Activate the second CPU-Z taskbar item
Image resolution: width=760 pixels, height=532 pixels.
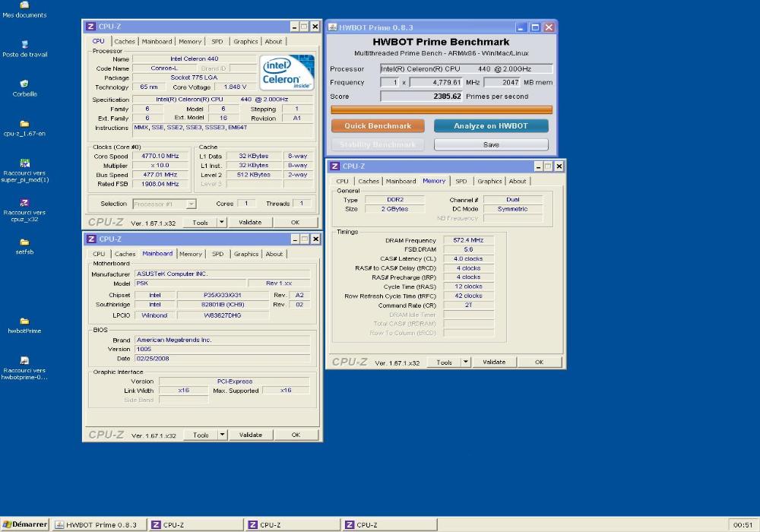click(x=293, y=524)
